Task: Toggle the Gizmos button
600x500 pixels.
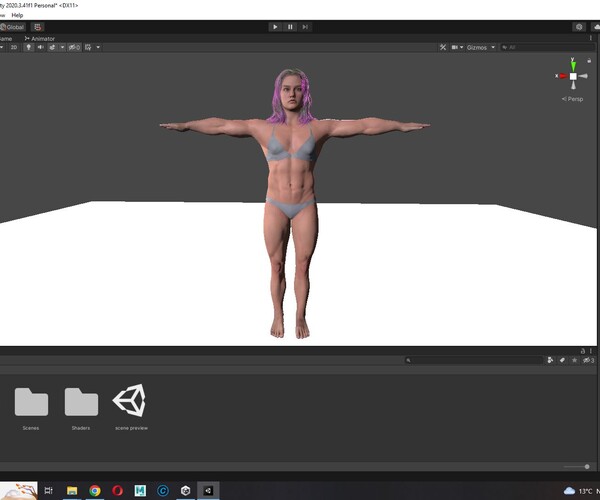Action: click(x=477, y=47)
